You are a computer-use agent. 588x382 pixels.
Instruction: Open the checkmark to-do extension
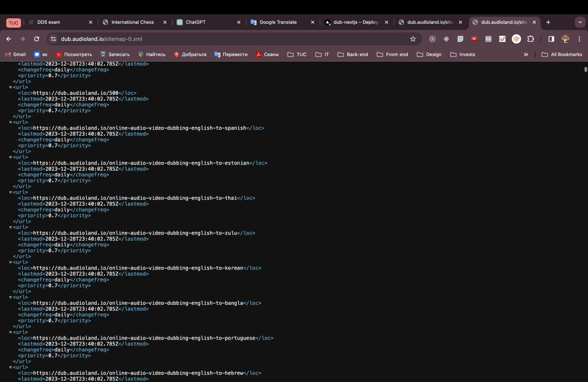(x=502, y=39)
